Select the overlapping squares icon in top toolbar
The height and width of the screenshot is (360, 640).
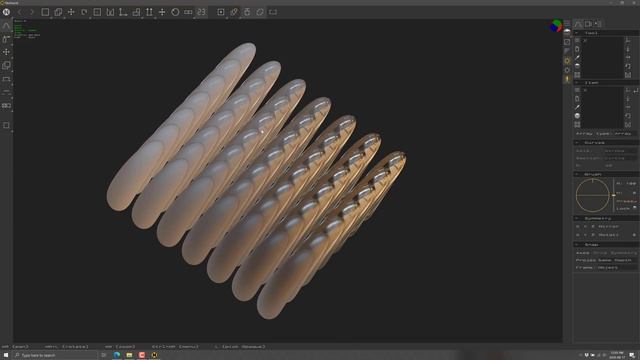[x=58, y=12]
